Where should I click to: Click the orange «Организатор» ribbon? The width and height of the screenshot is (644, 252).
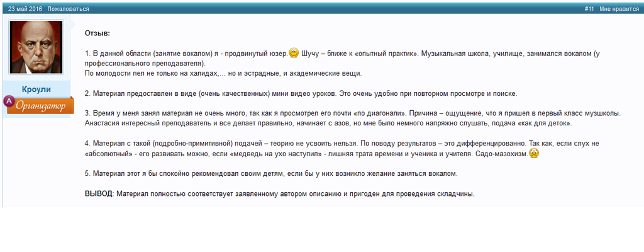coord(41,106)
